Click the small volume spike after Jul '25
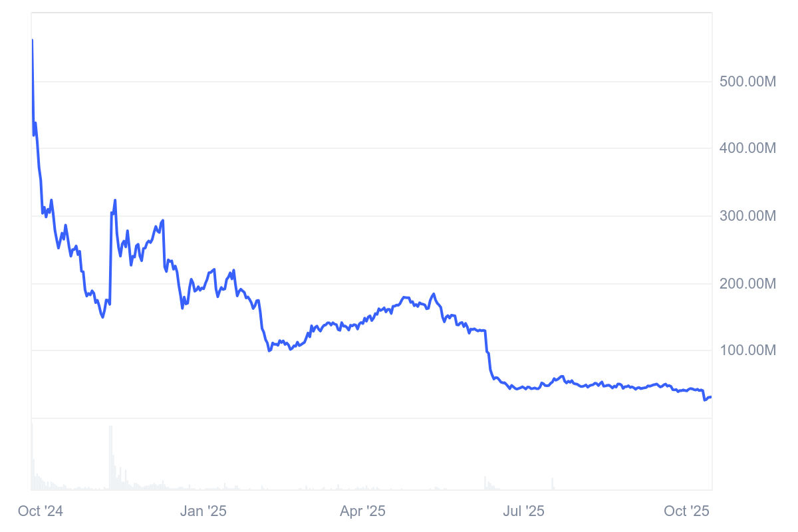The height and width of the screenshot is (532, 798). (x=552, y=483)
